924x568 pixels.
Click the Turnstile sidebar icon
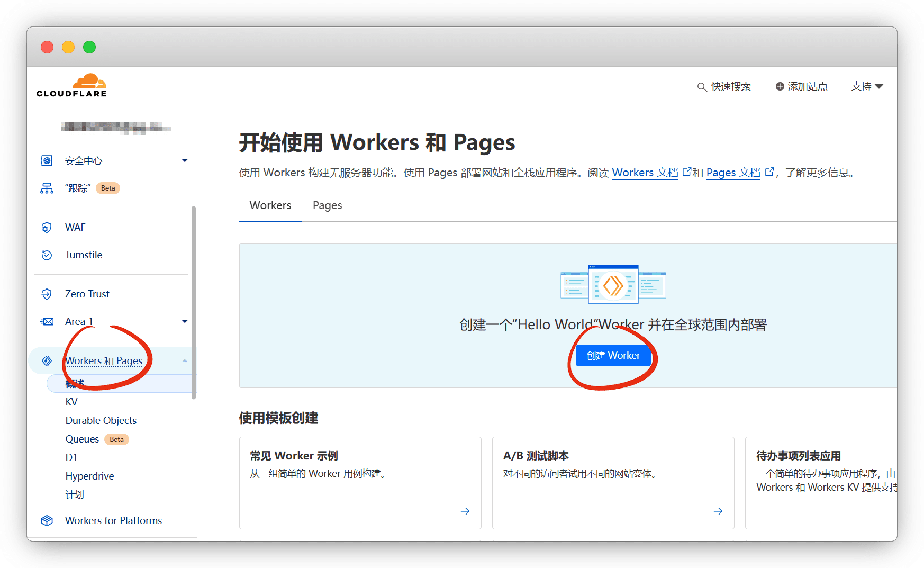tap(47, 255)
